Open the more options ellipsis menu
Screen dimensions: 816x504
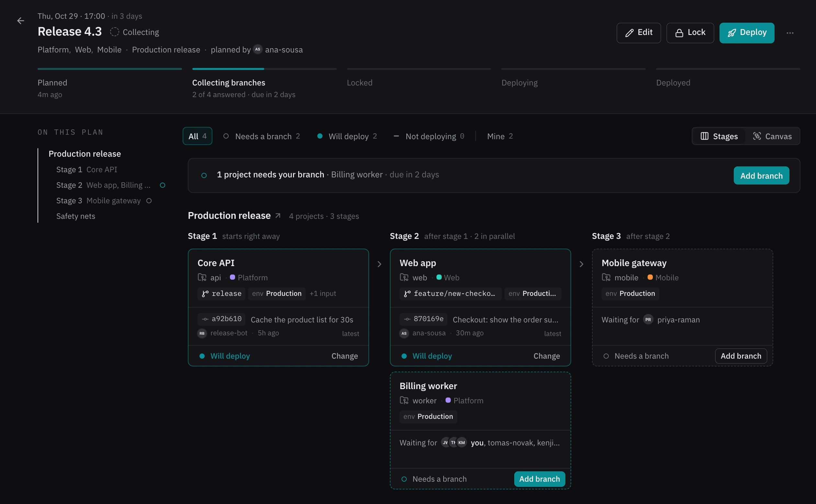(x=790, y=33)
